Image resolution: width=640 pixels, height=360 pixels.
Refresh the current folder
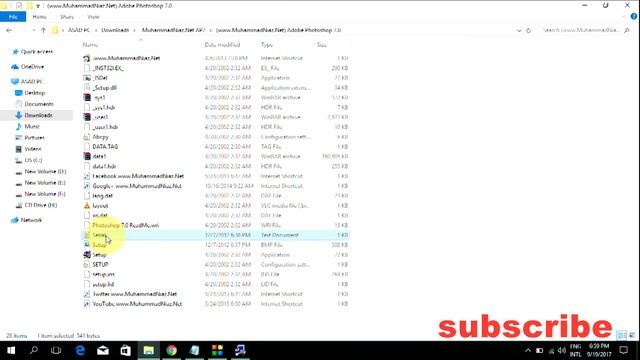coord(529,30)
